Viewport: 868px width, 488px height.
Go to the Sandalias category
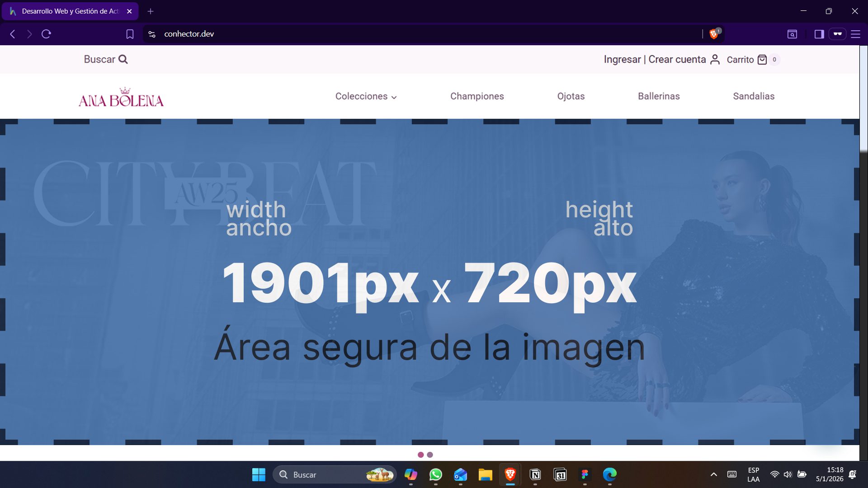pos(753,96)
